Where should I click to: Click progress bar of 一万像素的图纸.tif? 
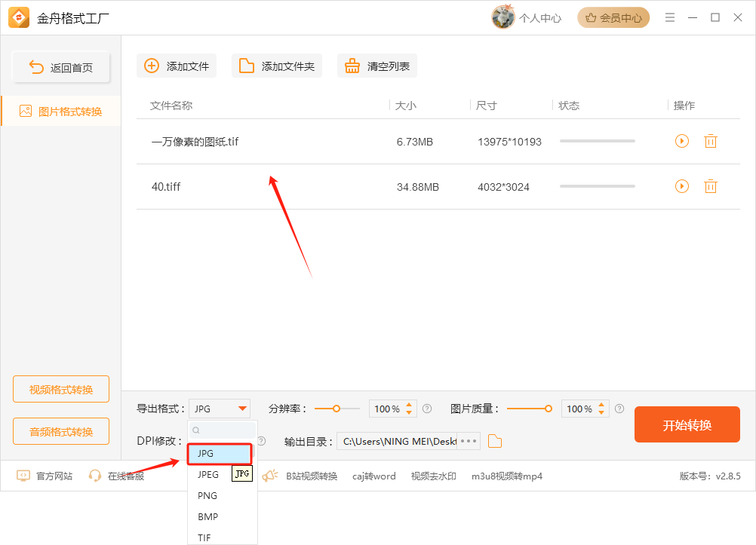coord(598,141)
